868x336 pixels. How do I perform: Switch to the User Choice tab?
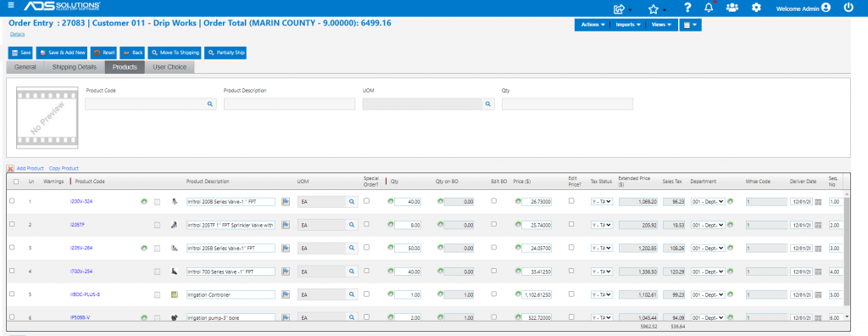click(170, 67)
